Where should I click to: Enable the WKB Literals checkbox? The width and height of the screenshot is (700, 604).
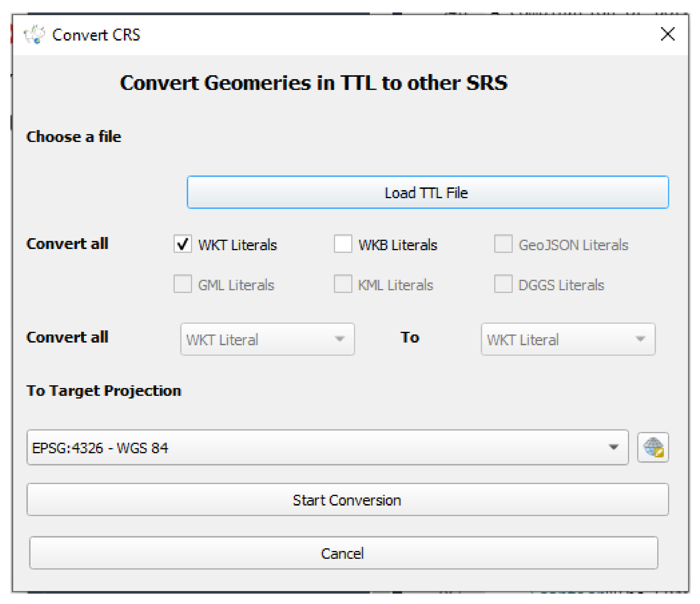pos(343,244)
